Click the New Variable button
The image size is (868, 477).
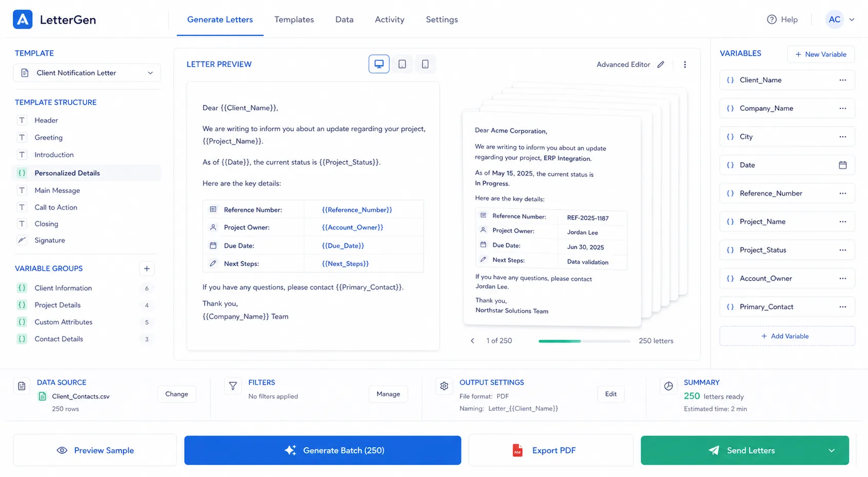click(821, 54)
